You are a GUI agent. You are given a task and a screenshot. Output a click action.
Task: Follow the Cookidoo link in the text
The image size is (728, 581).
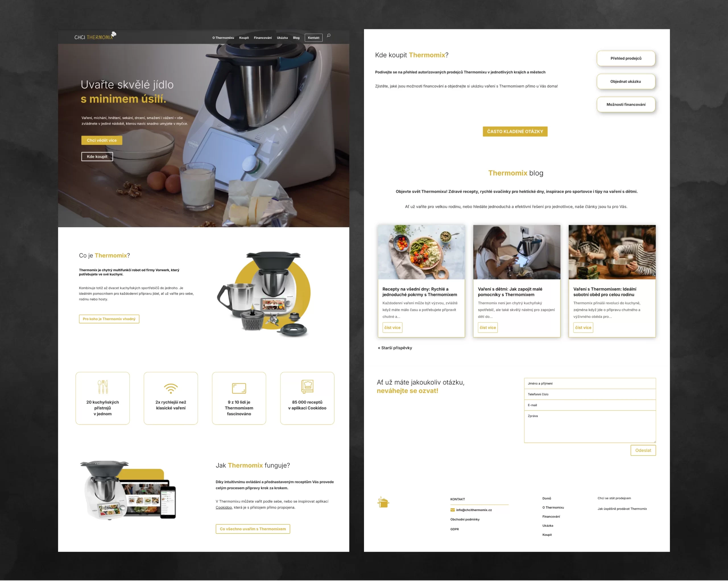[224, 507]
